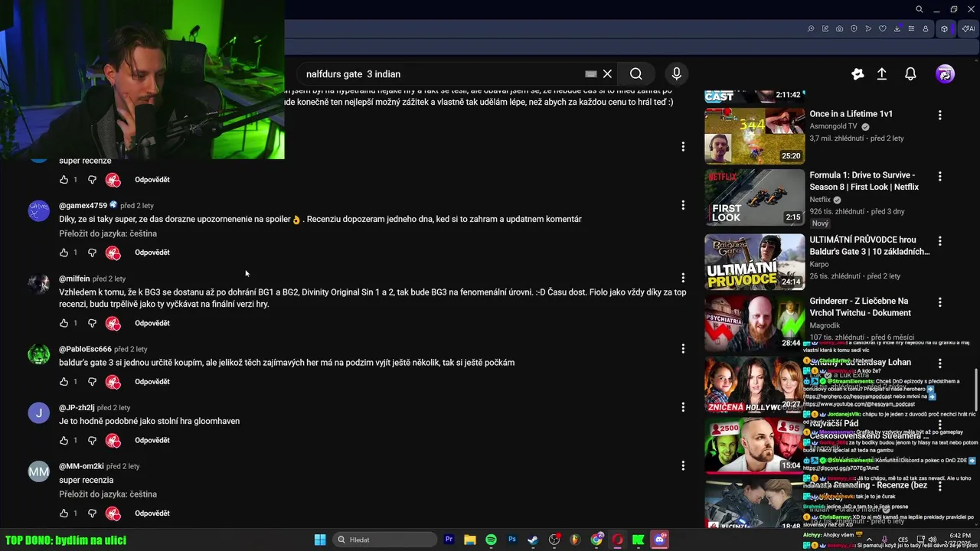Open Discord from the taskbar
The width and height of the screenshot is (980, 551).
click(x=659, y=540)
